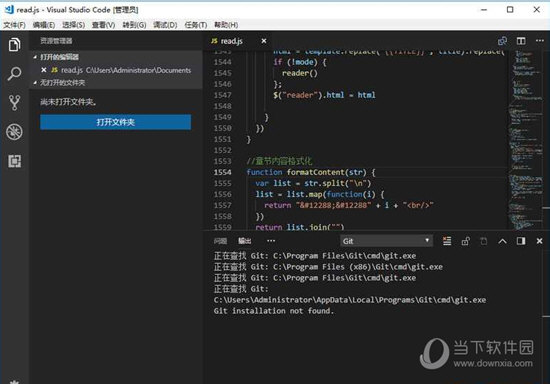Click the 尚未打开文件夹 message
The width and height of the screenshot is (550, 384).
[x=68, y=102]
